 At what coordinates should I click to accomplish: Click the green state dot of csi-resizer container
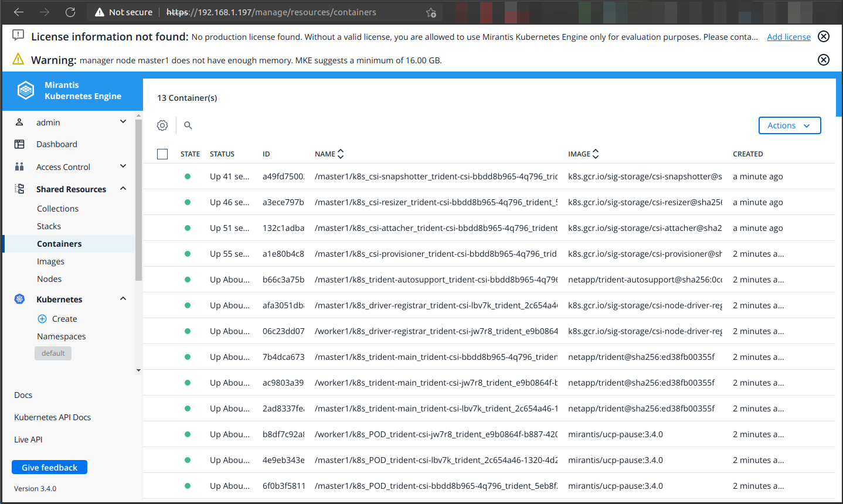(x=188, y=202)
